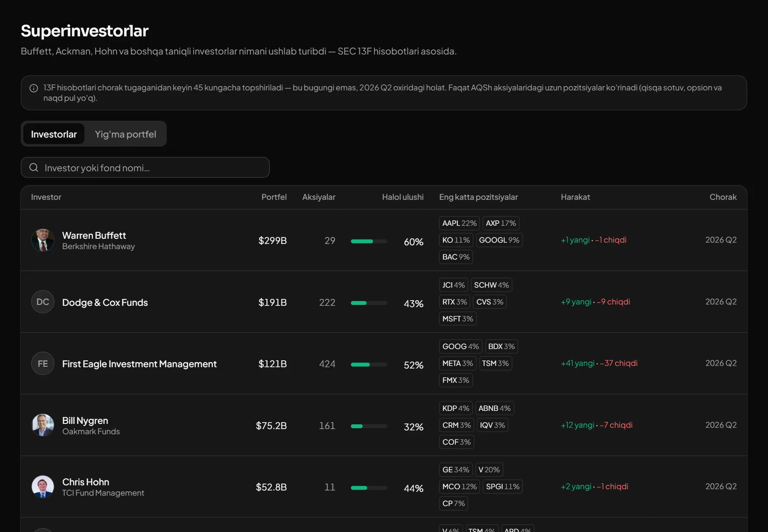Viewport: 768px width, 532px height.
Task: Open Warren Buffett's avatar photo
Action: [43, 240]
